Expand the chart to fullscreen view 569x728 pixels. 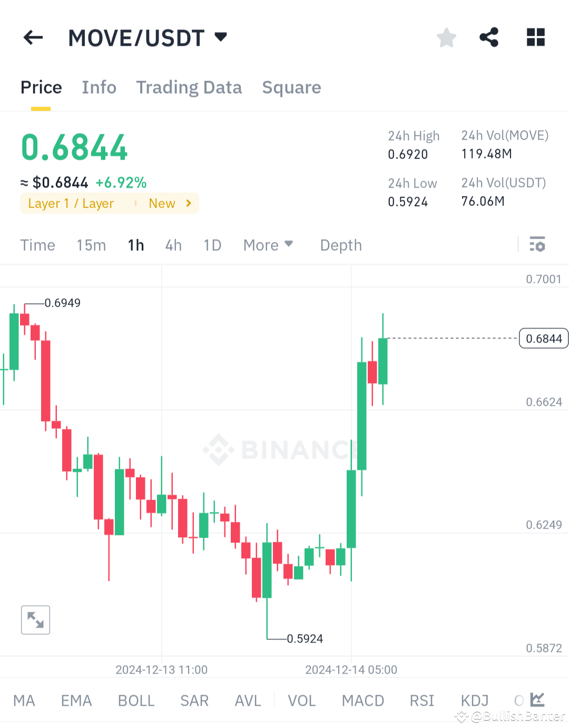tap(35, 620)
